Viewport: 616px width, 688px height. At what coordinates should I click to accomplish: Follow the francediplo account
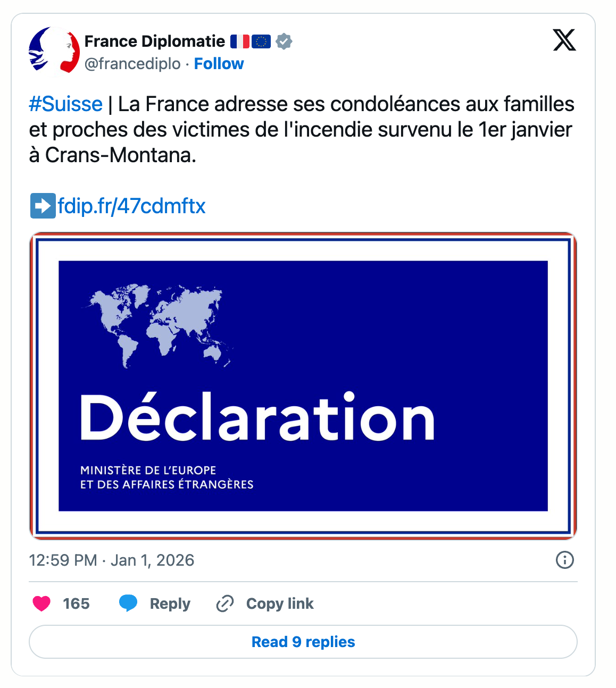click(x=219, y=64)
